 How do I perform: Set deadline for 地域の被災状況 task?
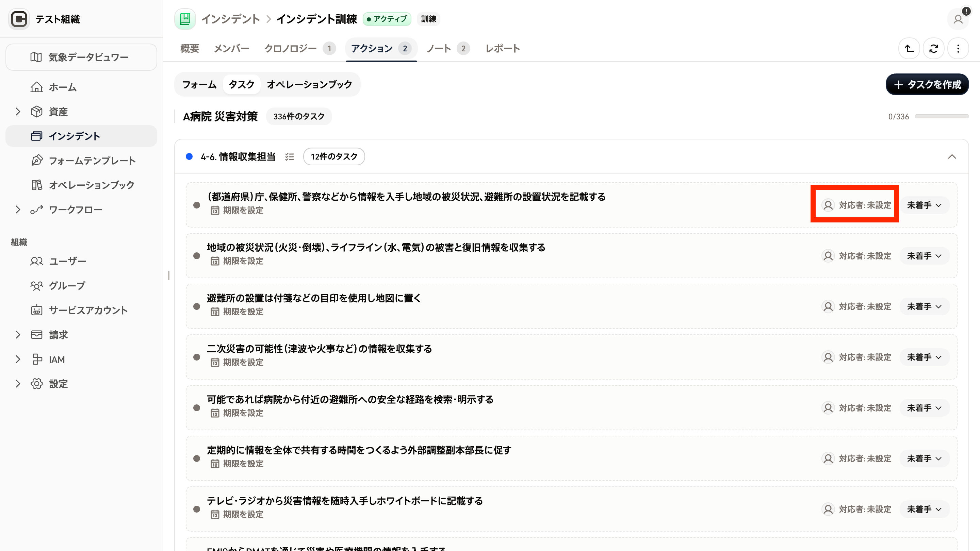click(x=237, y=261)
